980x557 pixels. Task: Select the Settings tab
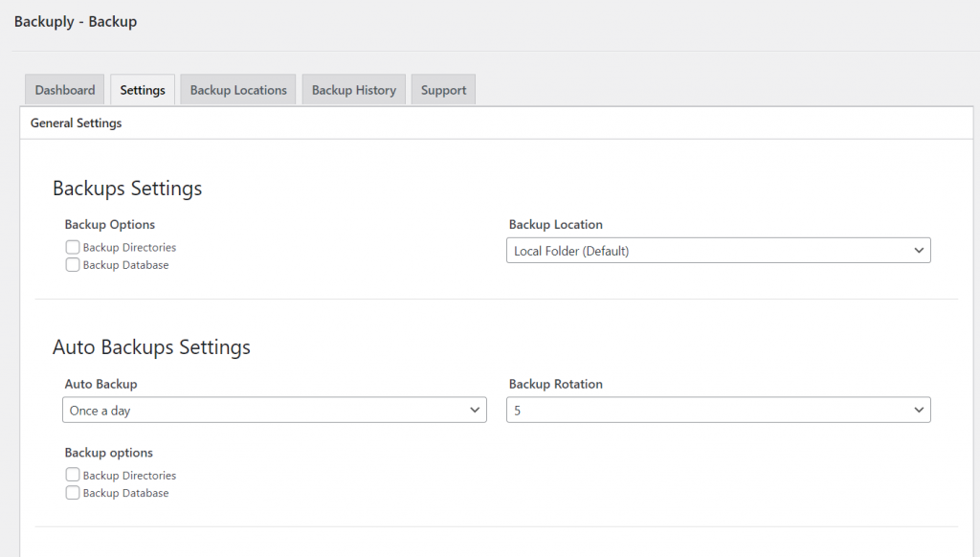[142, 89]
